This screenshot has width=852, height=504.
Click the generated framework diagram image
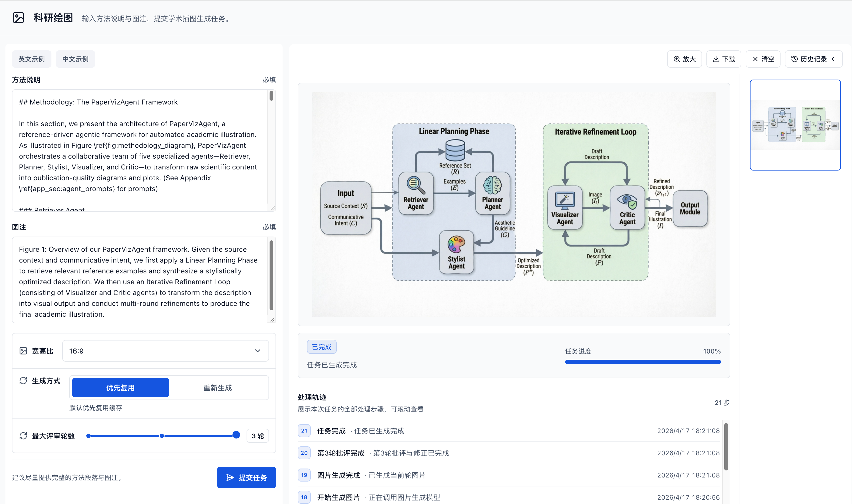coord(514,204)
